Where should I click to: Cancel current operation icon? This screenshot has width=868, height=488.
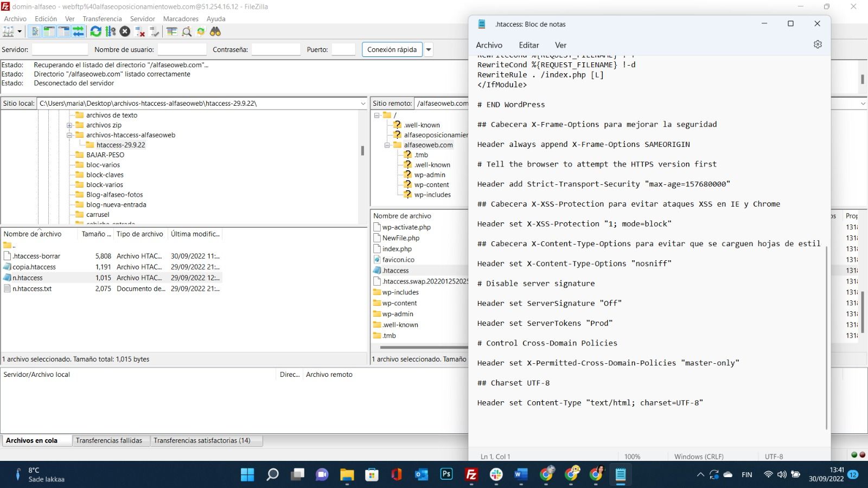pyautogui.click(x=125, y=31)
